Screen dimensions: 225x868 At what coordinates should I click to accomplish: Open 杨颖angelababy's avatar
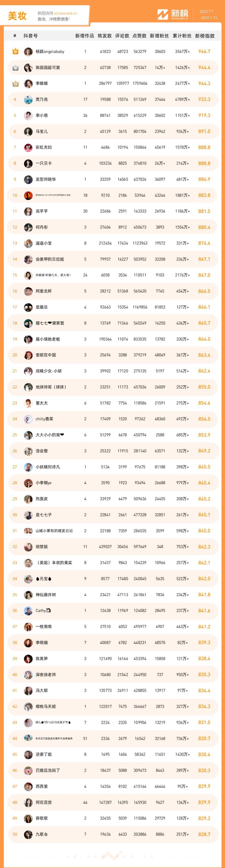pos(28,52)
